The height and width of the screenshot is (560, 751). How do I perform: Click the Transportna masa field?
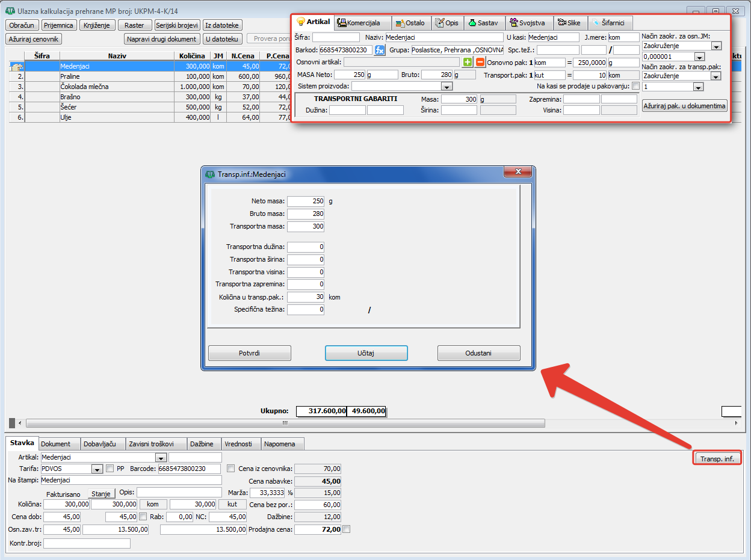click(x=306, y=227)
